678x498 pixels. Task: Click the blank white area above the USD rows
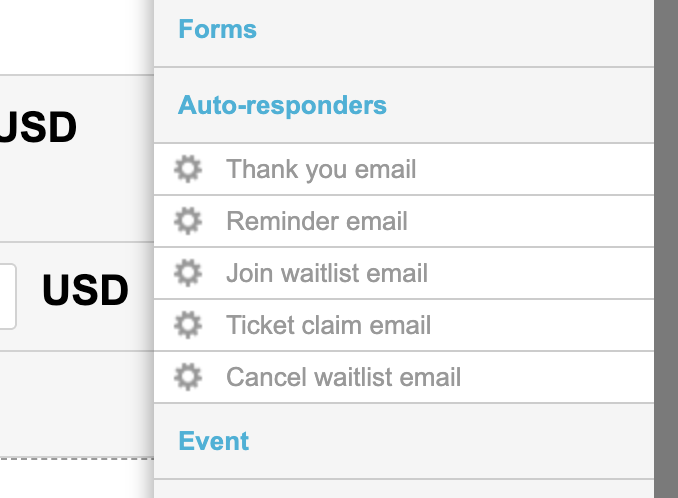[76, 36]
